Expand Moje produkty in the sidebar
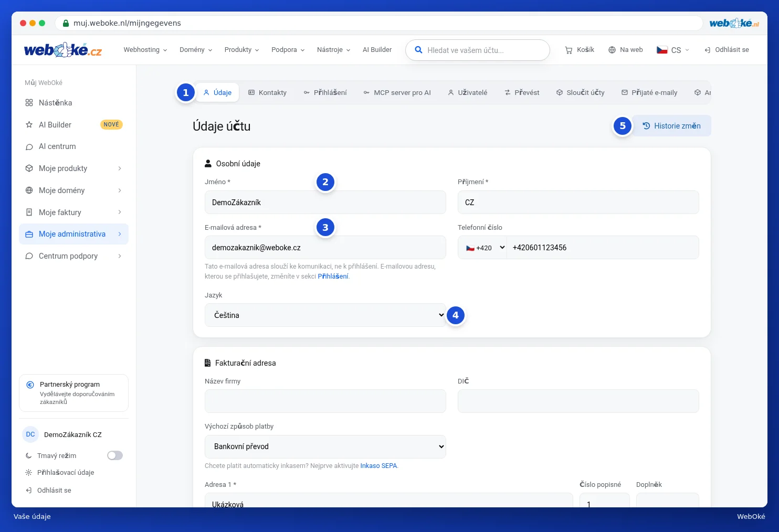 (73, 168)
